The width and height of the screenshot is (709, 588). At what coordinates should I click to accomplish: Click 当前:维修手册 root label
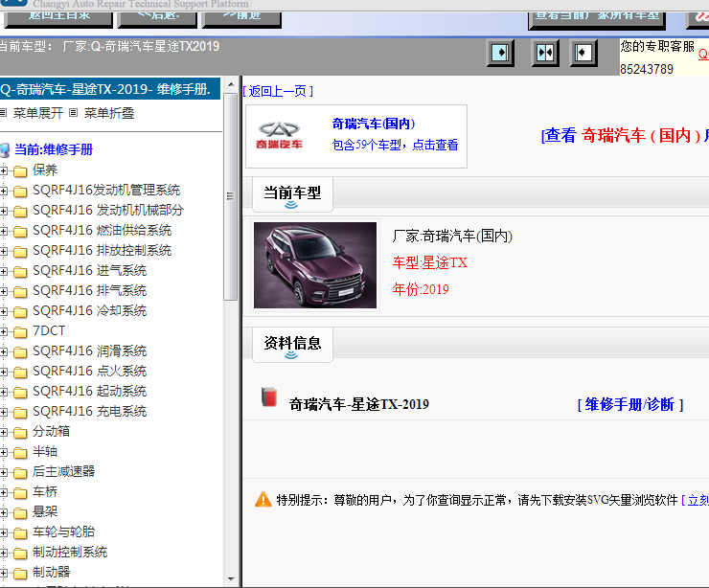54,149
